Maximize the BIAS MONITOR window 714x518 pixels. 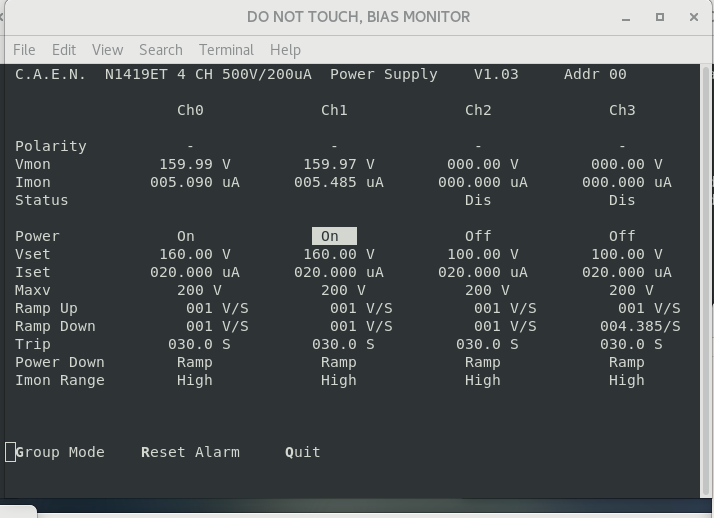pos(660,17)
